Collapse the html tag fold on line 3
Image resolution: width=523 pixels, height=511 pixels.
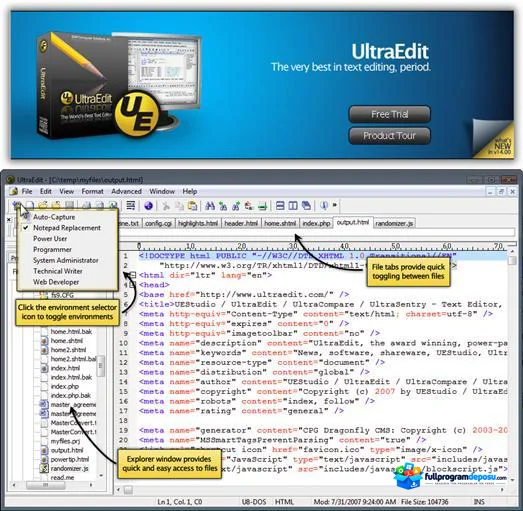(133, 275)
